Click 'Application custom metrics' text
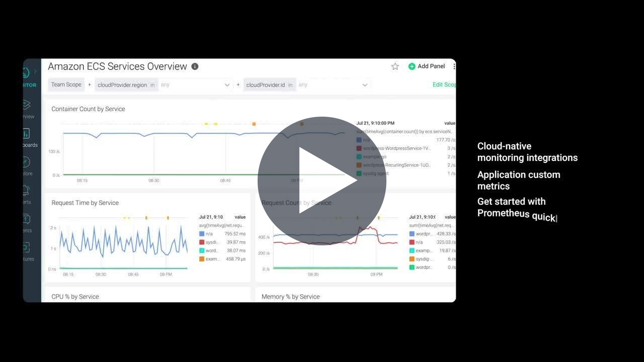Image resolution: width=644 pixels, height=362 pixels. 519,180
